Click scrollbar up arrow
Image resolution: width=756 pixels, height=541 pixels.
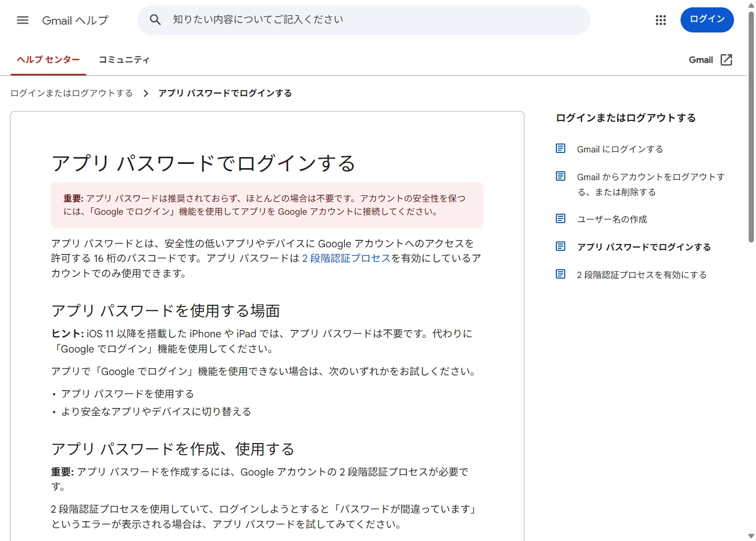tap(751, 5)
